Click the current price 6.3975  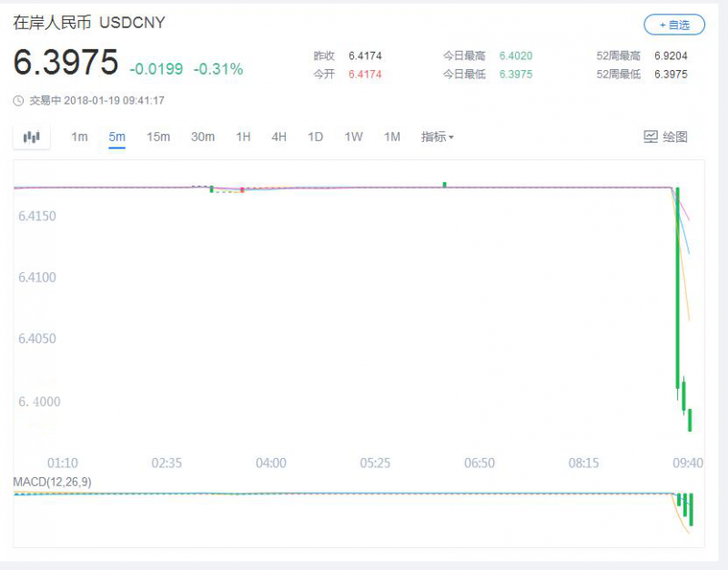pyautogui.click(x=66, y=63)
